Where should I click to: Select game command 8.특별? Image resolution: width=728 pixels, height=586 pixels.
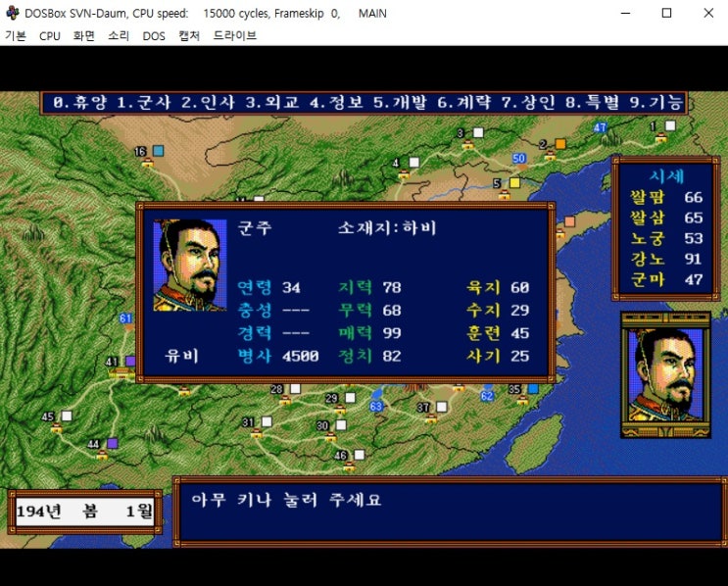(592, 103)
